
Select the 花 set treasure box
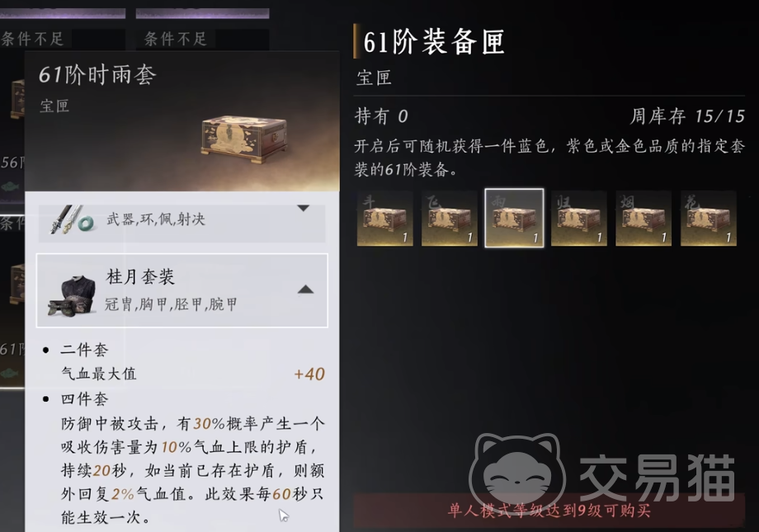(x=708, y=218)
